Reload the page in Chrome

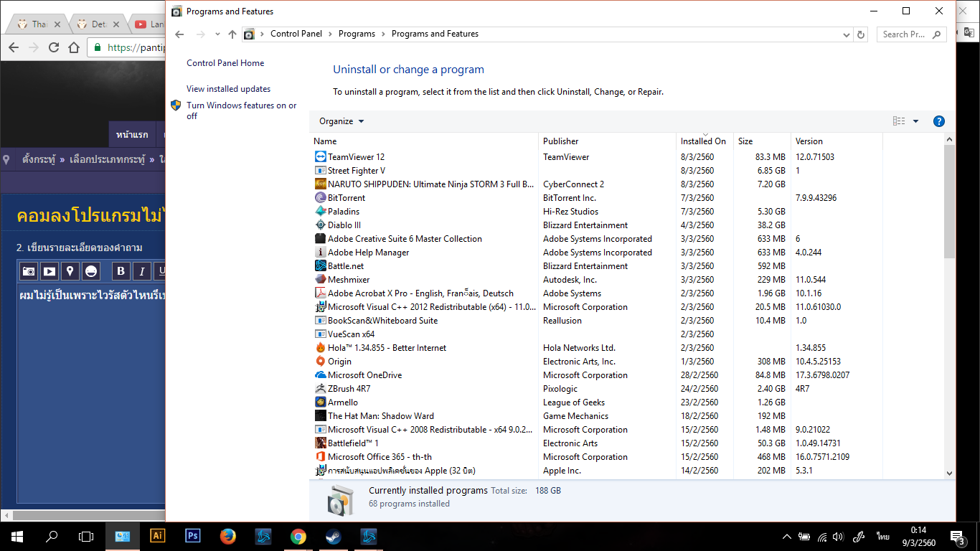point(54,47)
